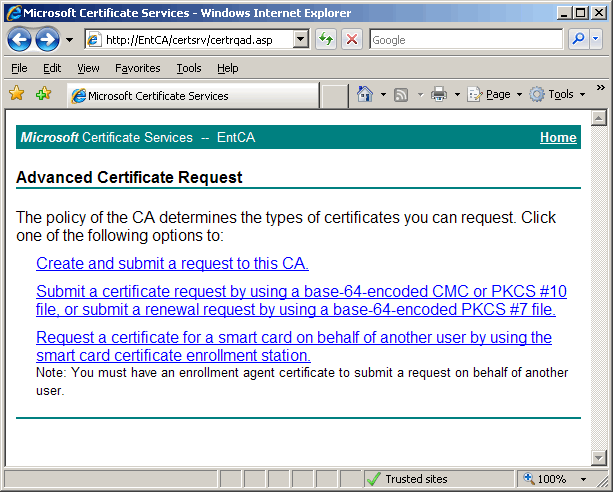This screenshot has height=492, width=613.
Task: Expand the Home button dropdown arrow
Action: click(383, 94)
